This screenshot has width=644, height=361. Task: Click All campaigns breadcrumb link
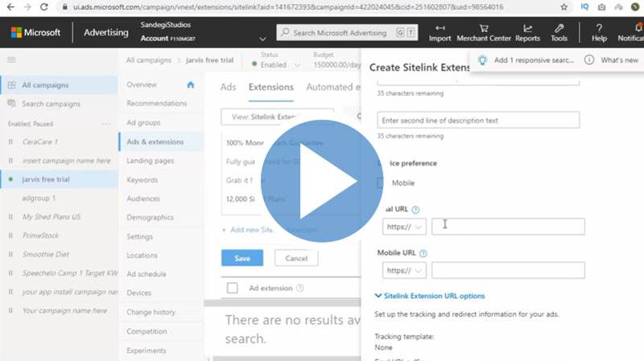[x=149, y=59]
